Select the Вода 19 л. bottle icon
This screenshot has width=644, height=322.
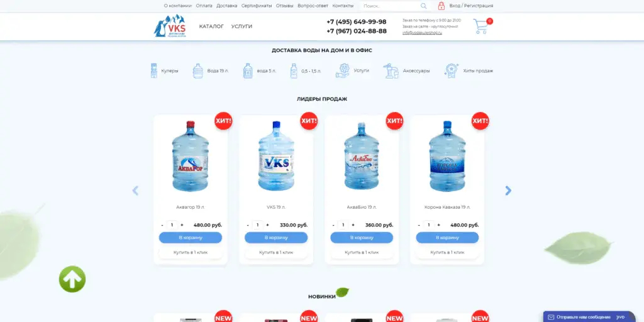[x=198, y=70]
